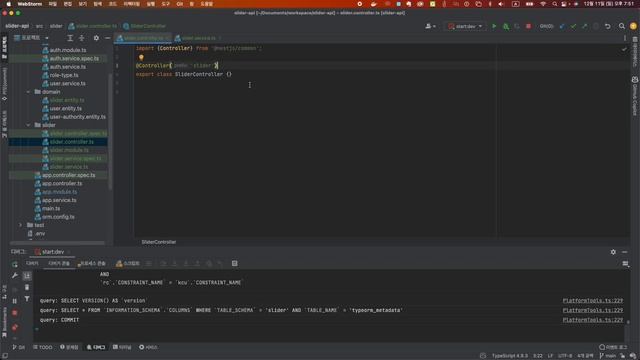This screenshot has width=640, height=360.
Task: Click the undo rollback arrow in toolbar
Action: point(607,26)
